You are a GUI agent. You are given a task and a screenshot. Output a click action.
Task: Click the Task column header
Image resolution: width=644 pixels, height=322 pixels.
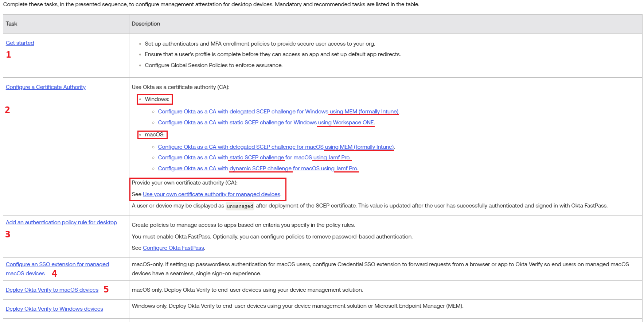point(66,24)
